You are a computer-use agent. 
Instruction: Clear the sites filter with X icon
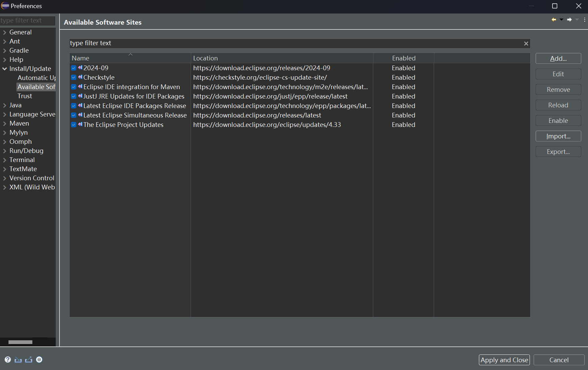click(x=526, y=44)
